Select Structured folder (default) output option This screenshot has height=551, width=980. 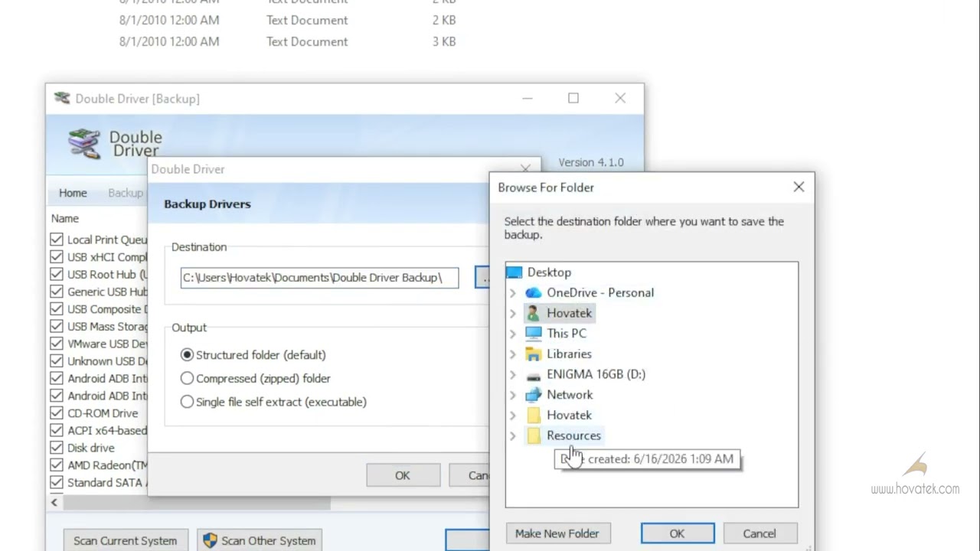[187, 355]
